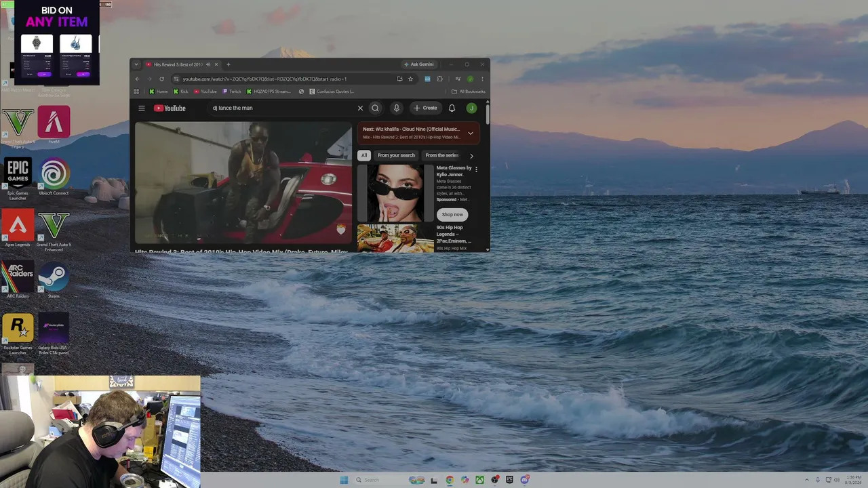Image resolution: width=868 pixels, height=488 pixels.
Task: Clear the YouTube search box text
Action: (x=360, y=108)
